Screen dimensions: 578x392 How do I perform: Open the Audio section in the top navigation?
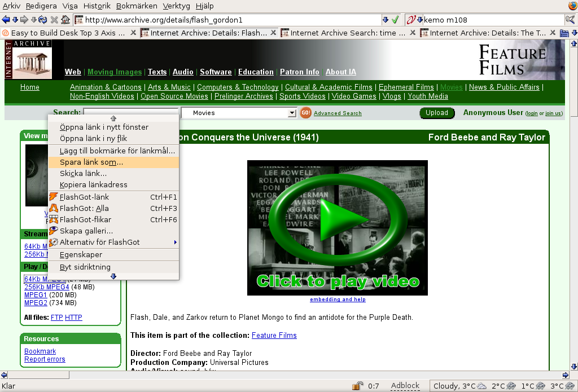[x=183, y=72]
